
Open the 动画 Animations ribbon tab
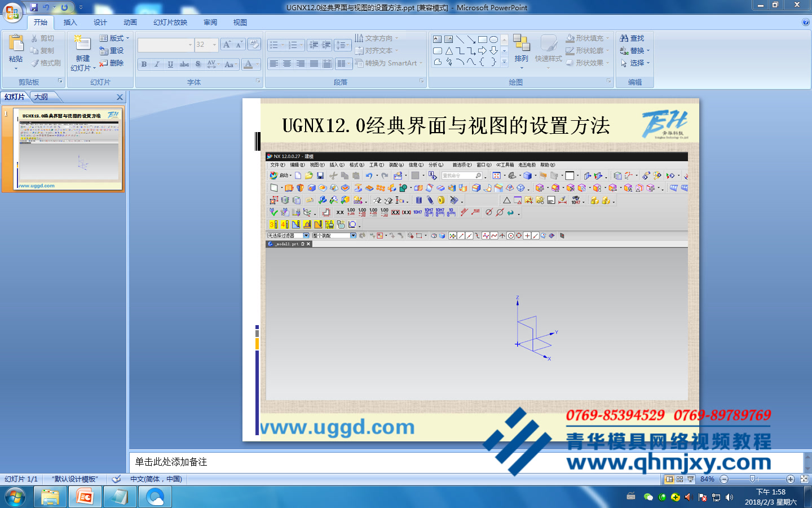point(130,23)
